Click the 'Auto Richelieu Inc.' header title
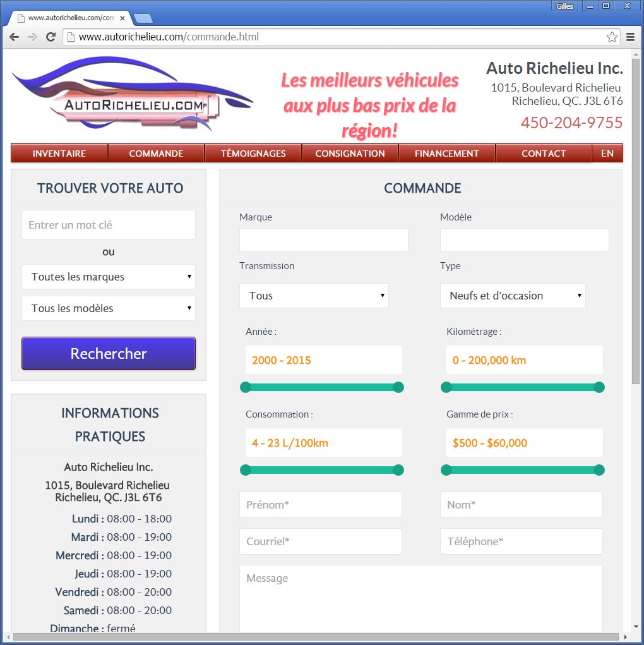 (555, 68)
